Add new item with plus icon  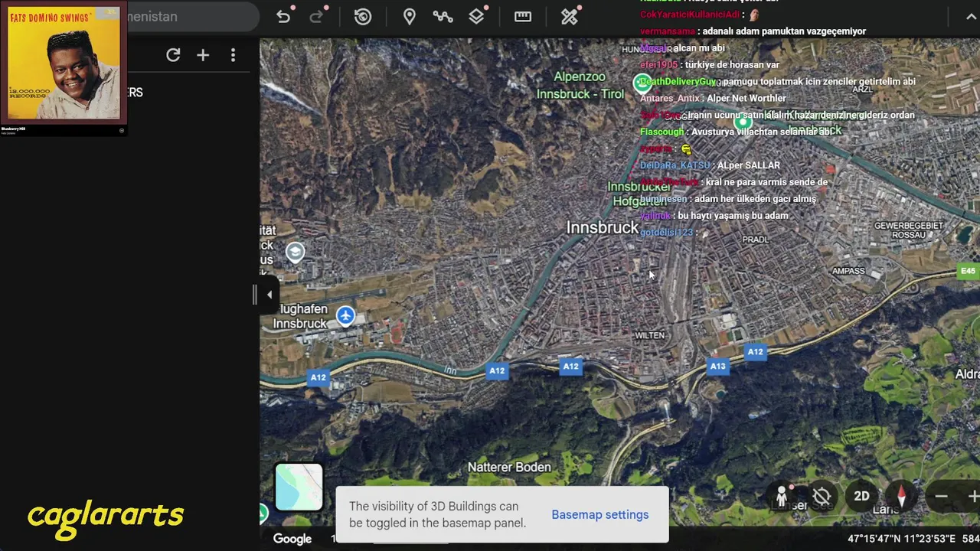pyautogui.click(x=203, y=55)
